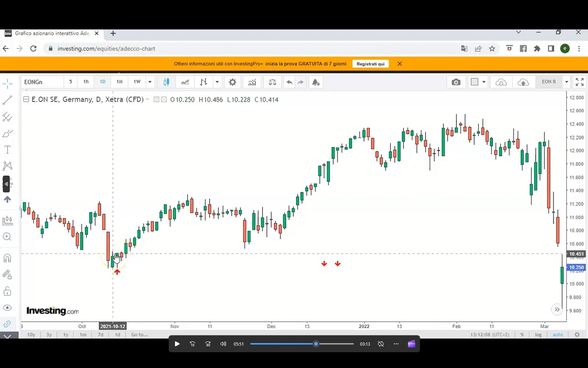Image resolution: width=588 pixels, height=368 pixels.
Task: Click the Go to... date button
Action: [x=140, y=335]
